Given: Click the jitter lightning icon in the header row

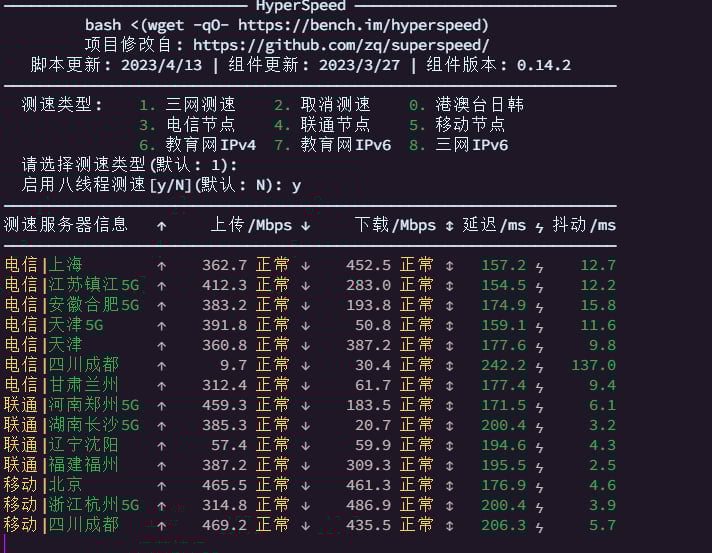Looking at the screenshot, I should (x=539, y=227).
